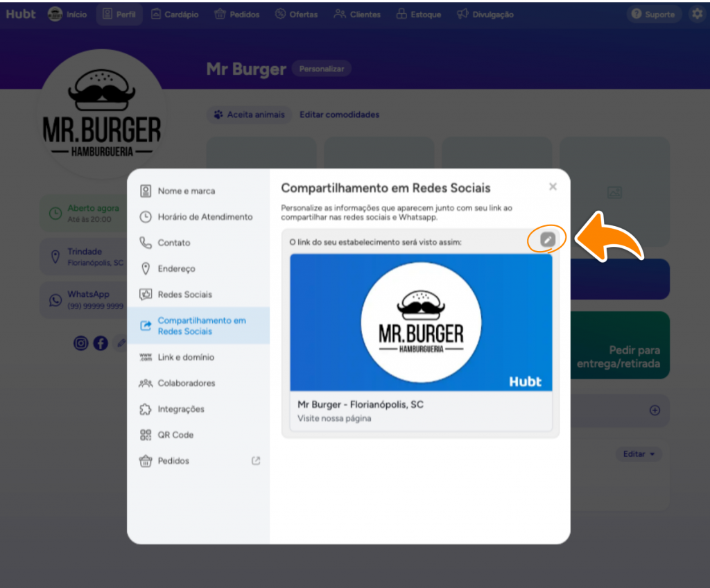Viewport: 710px width, 588px height.
Task: Click the www icon for Link e domínio
Action: click(x=146, y=357)
